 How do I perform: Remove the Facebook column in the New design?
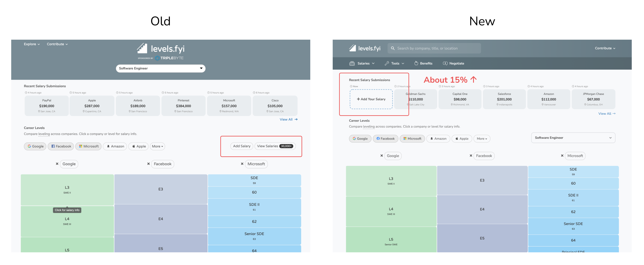(471, 156)
